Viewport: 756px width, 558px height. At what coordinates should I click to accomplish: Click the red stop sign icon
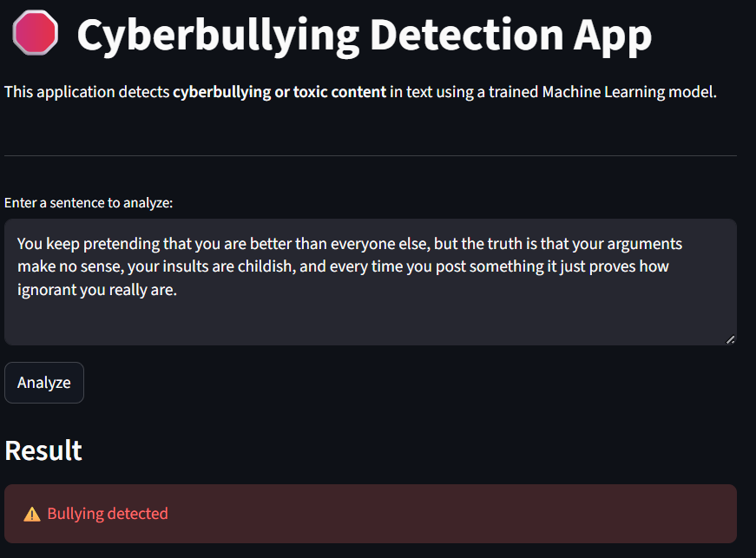36,33
